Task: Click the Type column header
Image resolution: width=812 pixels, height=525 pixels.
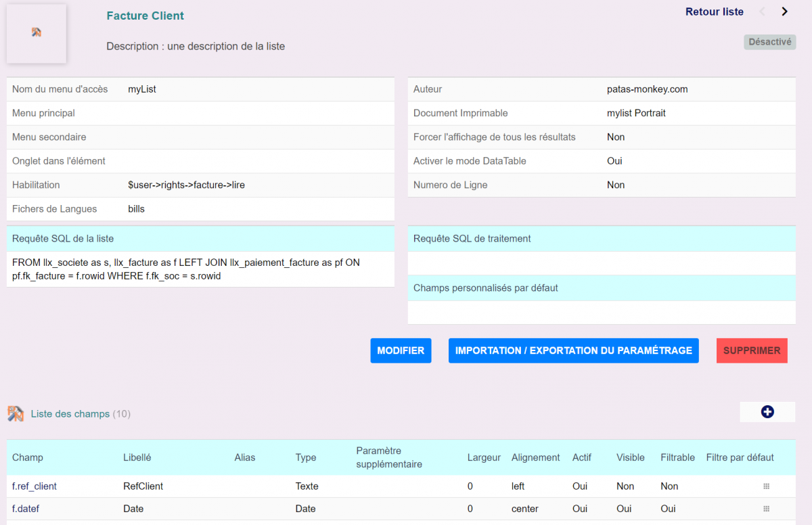Action: coord(306,457)
